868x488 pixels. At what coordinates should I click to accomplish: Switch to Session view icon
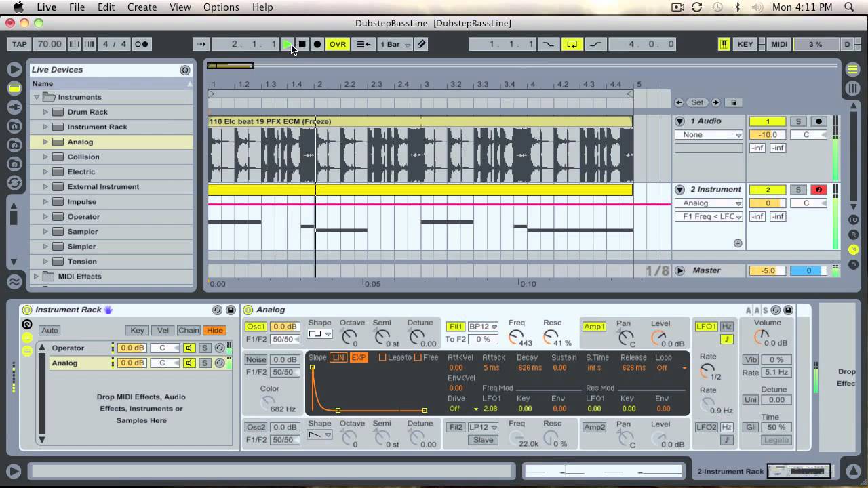[x=852, y=89]
